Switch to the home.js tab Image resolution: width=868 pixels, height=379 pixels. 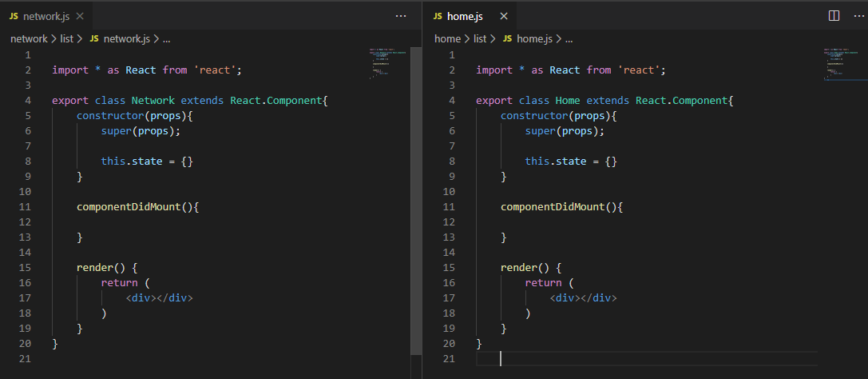[465, 16]
